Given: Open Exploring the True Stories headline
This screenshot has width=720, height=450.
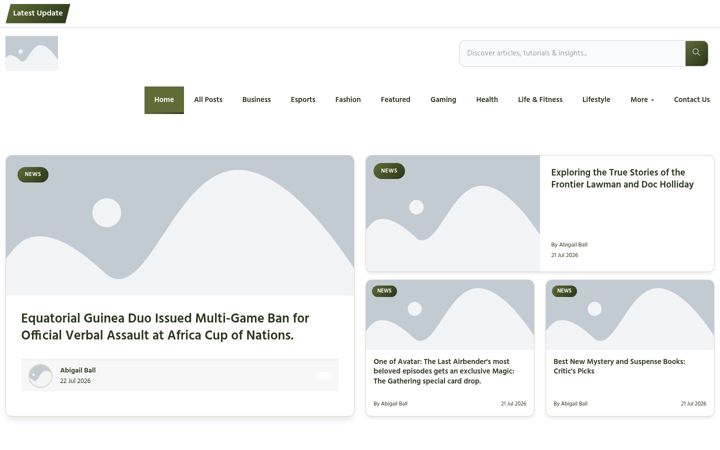Looking at the screenshot, I should point(622,179).
